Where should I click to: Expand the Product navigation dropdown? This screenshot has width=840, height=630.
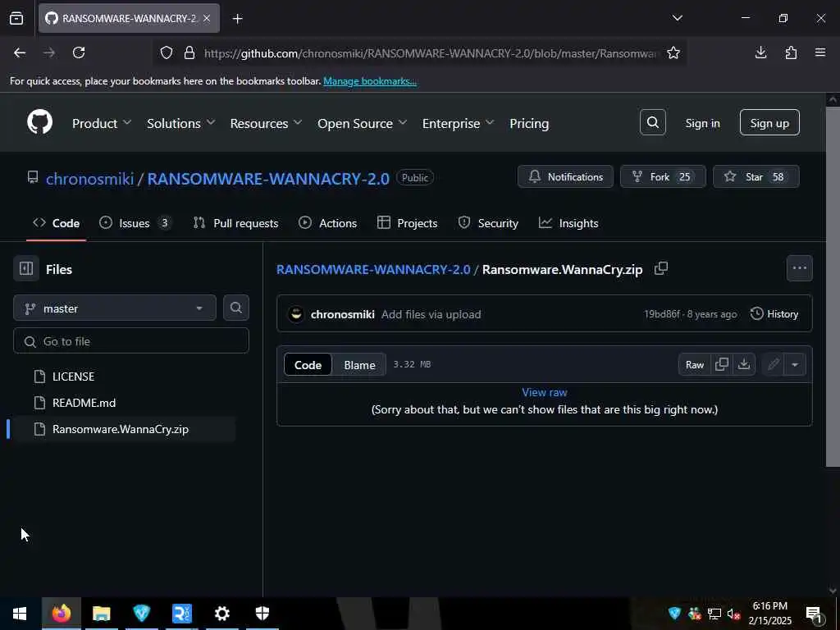click(x=102, y=123)
